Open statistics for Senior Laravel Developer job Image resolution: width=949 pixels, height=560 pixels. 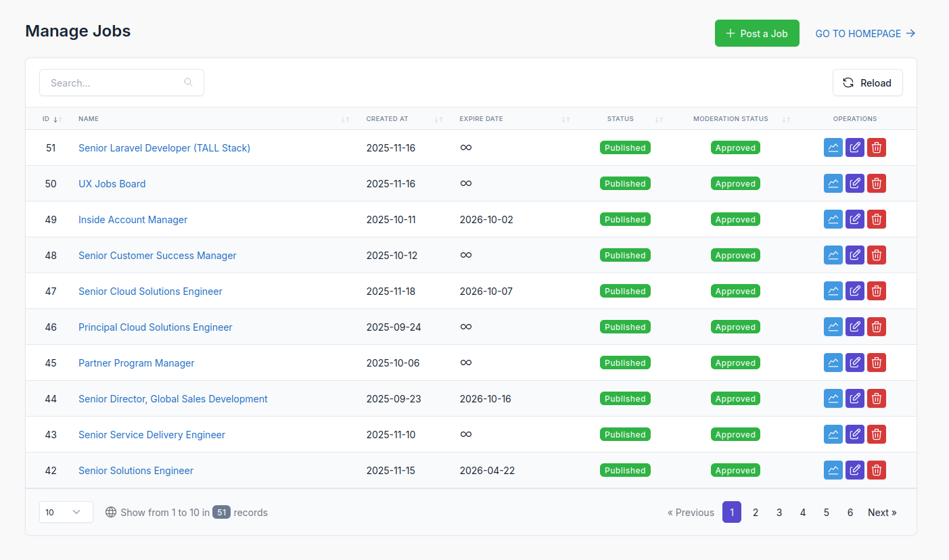click(833, 147)
